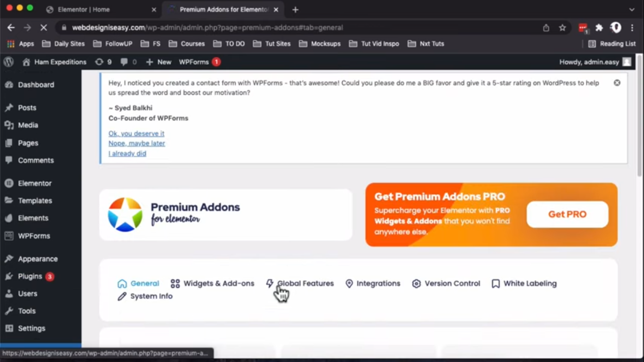644x362 pixels.
Task: Click the White Labeling bookmark icon
Action: pyautogui.click(x=495, y=284)
